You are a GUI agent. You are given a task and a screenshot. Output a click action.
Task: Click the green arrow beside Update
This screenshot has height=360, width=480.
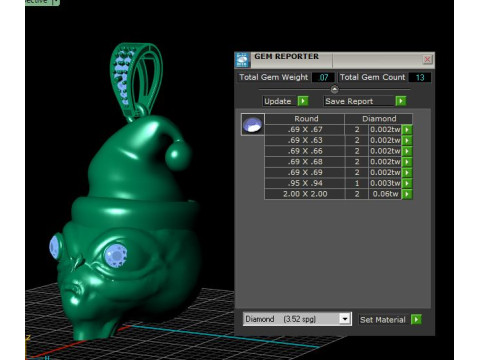pyautogui.click(x=303, y=101)
